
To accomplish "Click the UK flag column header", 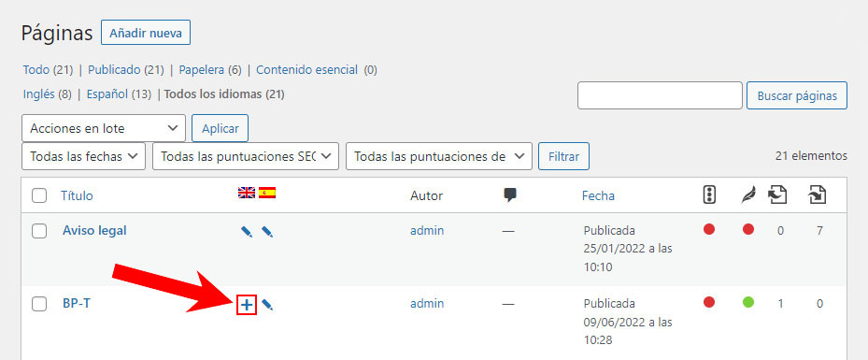I will coord(247,193).
